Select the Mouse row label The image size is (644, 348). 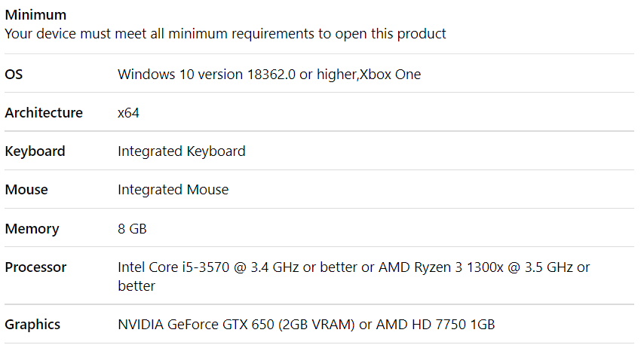26,190
